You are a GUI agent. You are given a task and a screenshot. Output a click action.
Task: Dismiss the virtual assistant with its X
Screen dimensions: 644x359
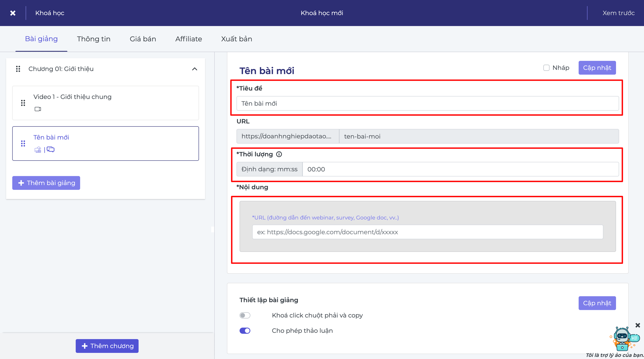(x=638, y=325)
